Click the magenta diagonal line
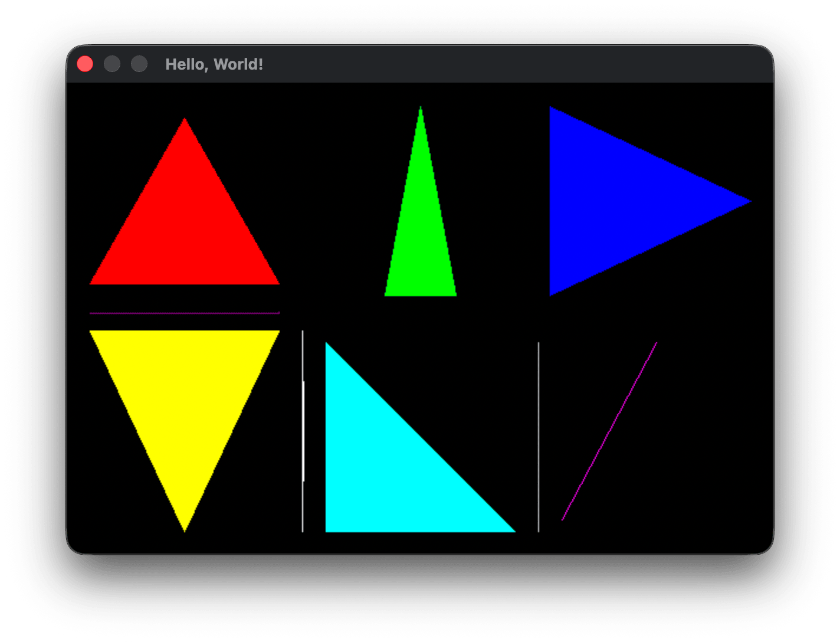Screen dimensions: 840x642 [x=611, y=431]
